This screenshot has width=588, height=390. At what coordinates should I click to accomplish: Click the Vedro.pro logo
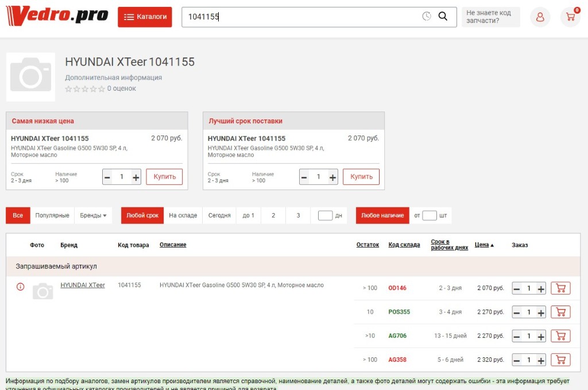(57, 16)
